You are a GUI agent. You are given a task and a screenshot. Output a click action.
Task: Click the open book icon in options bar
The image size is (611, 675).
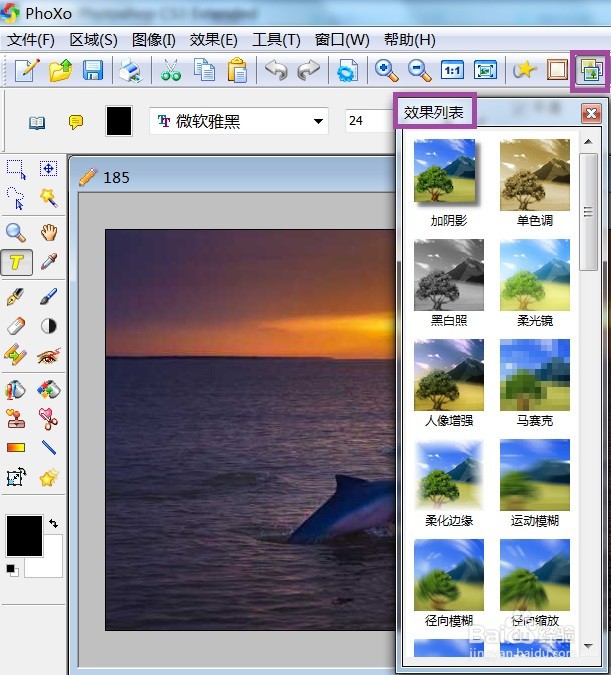(37, 123)
